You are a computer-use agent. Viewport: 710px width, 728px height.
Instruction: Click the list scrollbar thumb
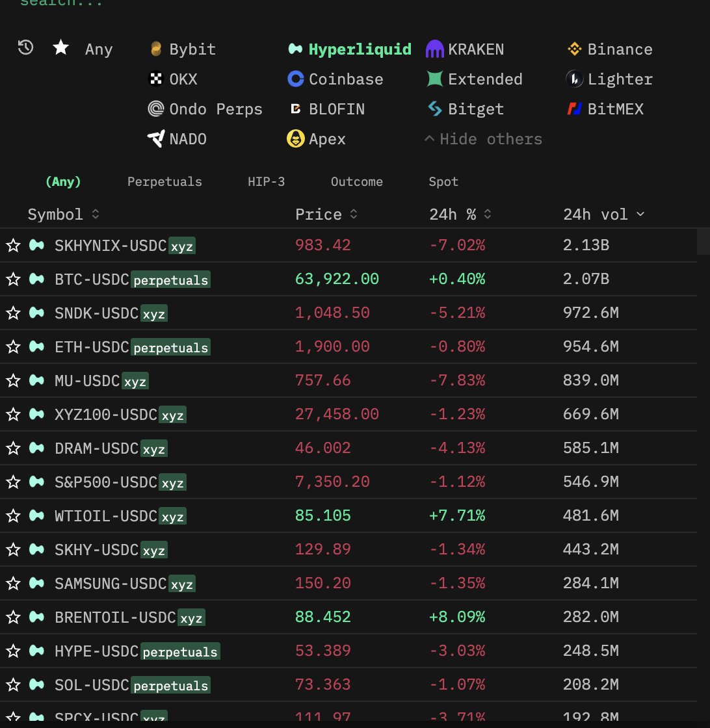(x=703, y=241)
